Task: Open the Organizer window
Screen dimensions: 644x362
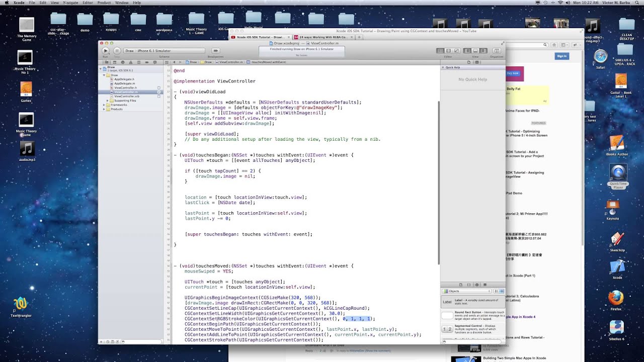Action: tap(497, 51)
